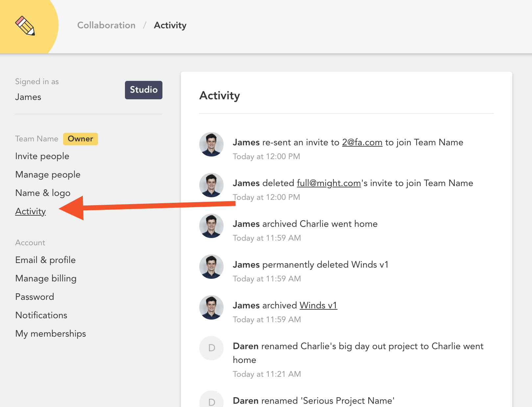Click 'Daren renamed Charlie's big day out' entry

pos(358,353)
